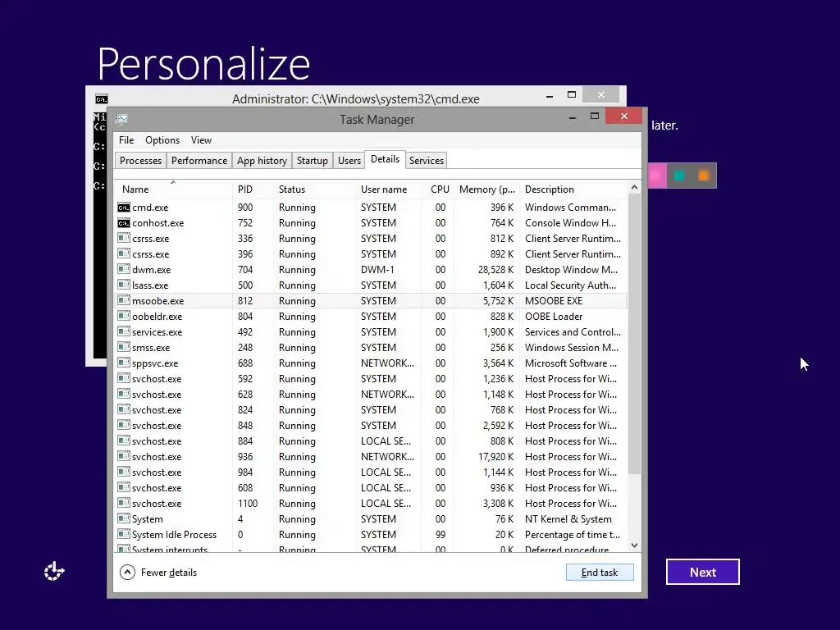Viewport: 840px width, 630px height.
Task: Click PID 884 cell
Action: pos(245,441)
